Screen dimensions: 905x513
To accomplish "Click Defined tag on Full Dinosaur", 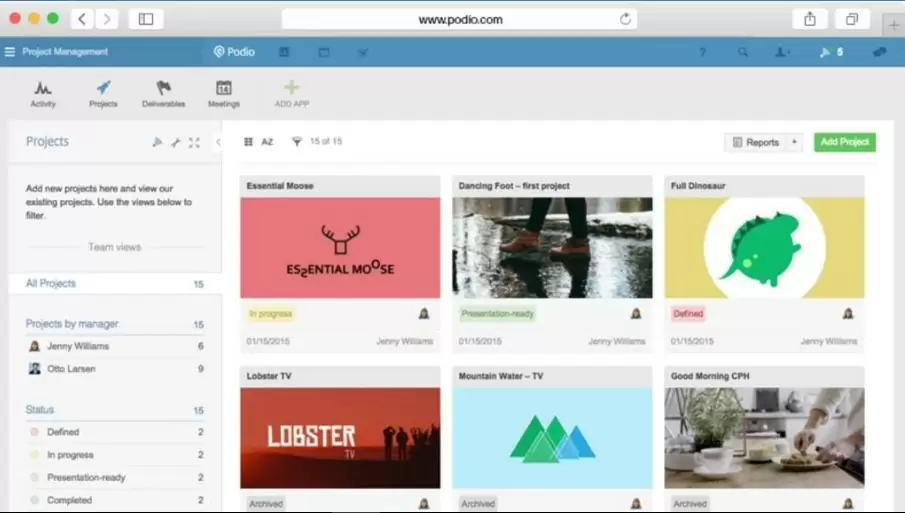I will (688, 314).
